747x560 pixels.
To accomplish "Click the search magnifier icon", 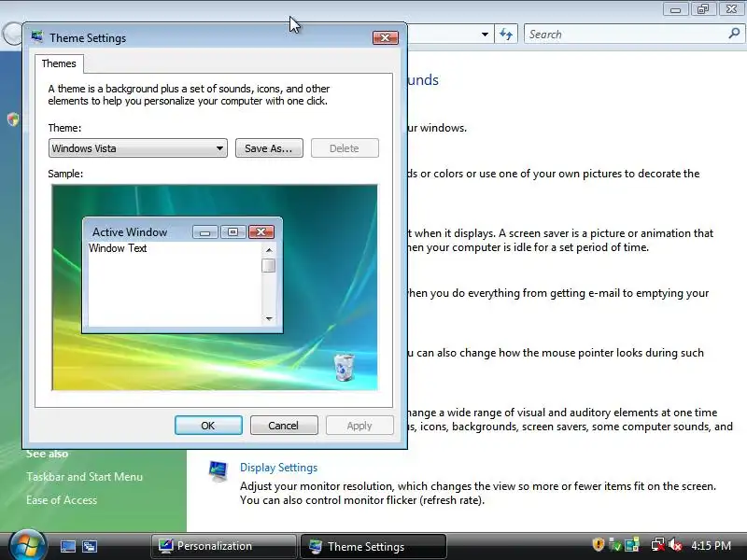I will click(x=734, y=34).
